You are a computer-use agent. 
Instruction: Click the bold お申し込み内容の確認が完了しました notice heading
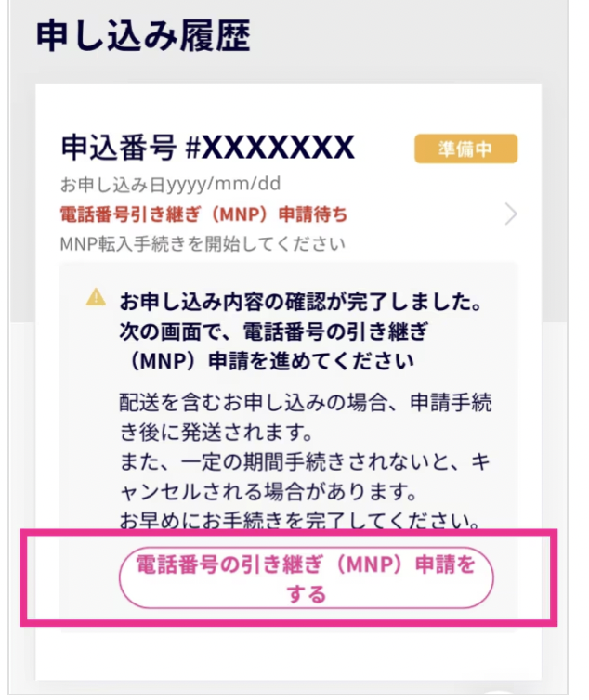301,303
